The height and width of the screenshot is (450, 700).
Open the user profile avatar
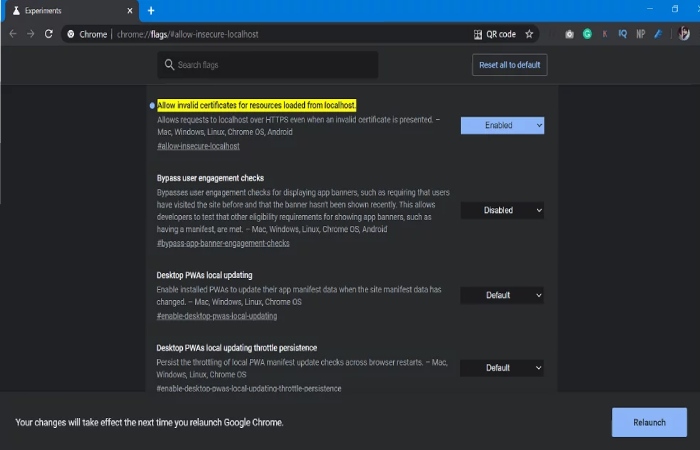684,33
